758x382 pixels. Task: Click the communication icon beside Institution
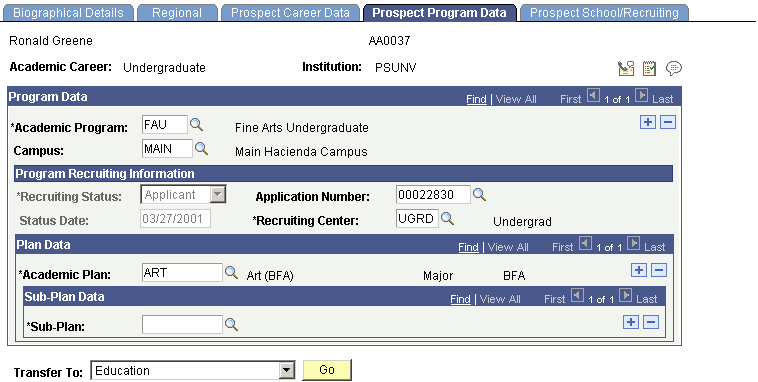point(626,68)
